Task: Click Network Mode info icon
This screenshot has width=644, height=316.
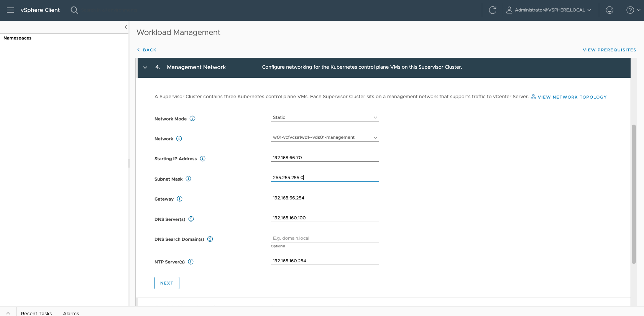Action: click(x=192, y=118)
